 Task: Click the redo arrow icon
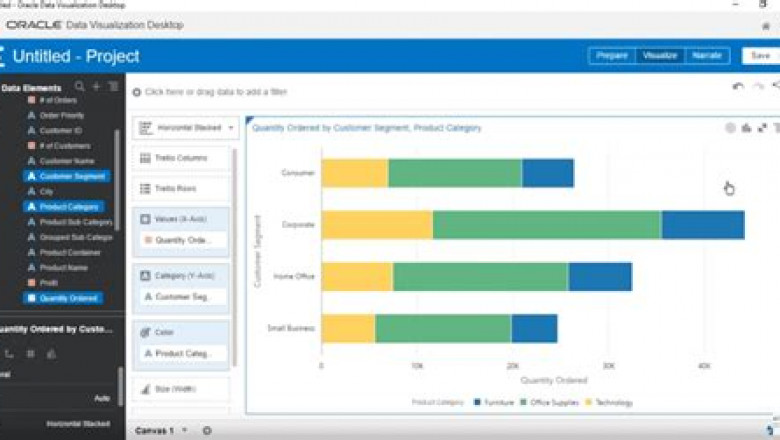pyautogui.click(x=758, y=87)
